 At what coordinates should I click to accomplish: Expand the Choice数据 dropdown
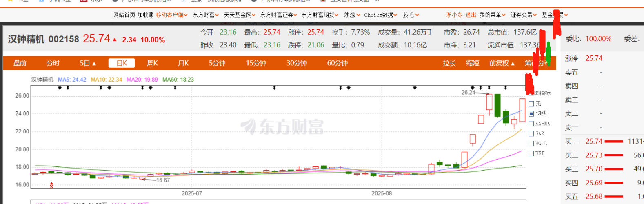(381, 15)
